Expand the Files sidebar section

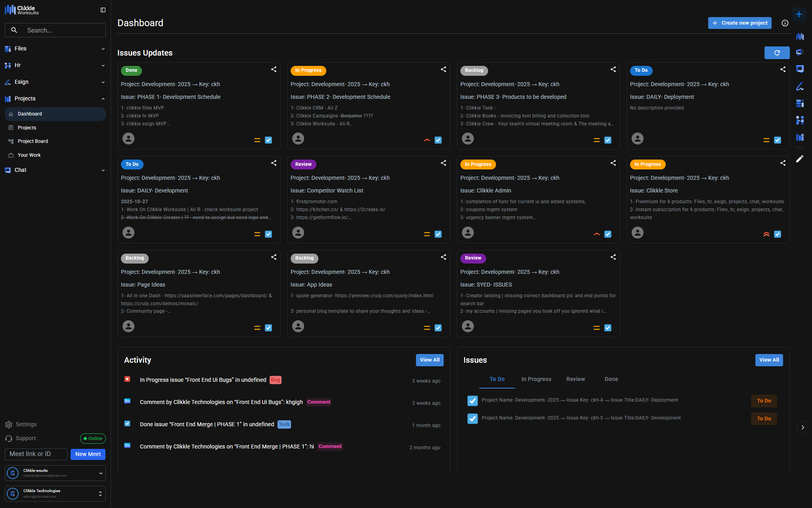55,48
